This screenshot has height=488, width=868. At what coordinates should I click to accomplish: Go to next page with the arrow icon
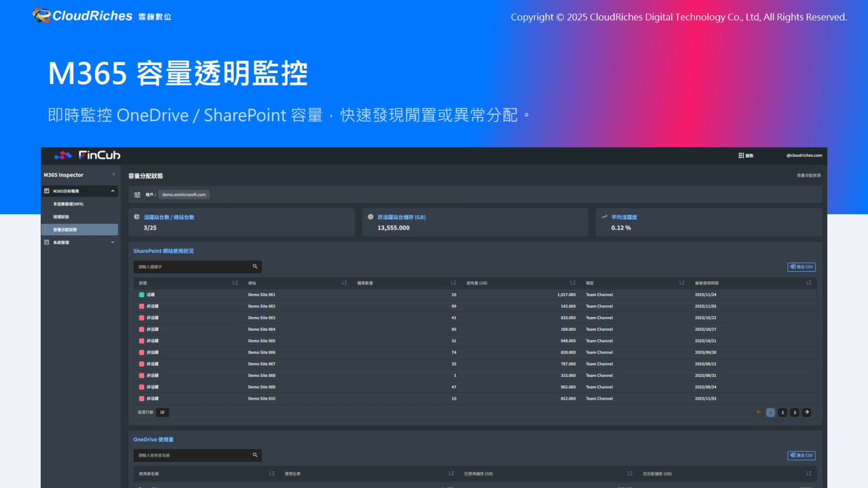click(807, 413)
